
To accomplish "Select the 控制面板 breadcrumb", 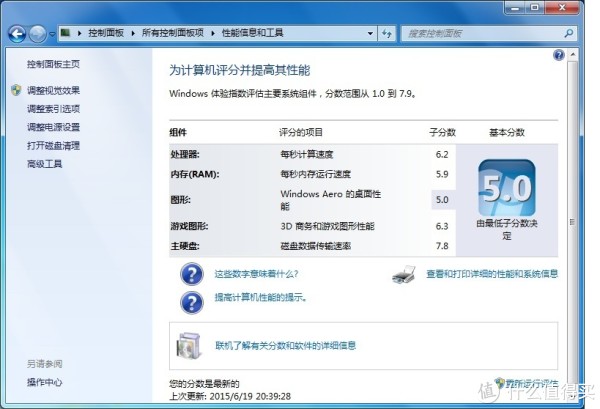I will [106, 33].
